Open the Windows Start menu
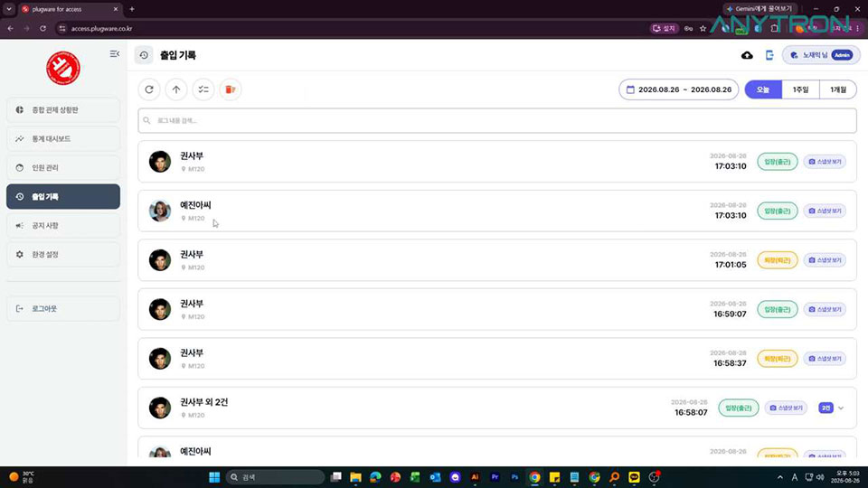868x488 pixels. click(x=214, y=477)
